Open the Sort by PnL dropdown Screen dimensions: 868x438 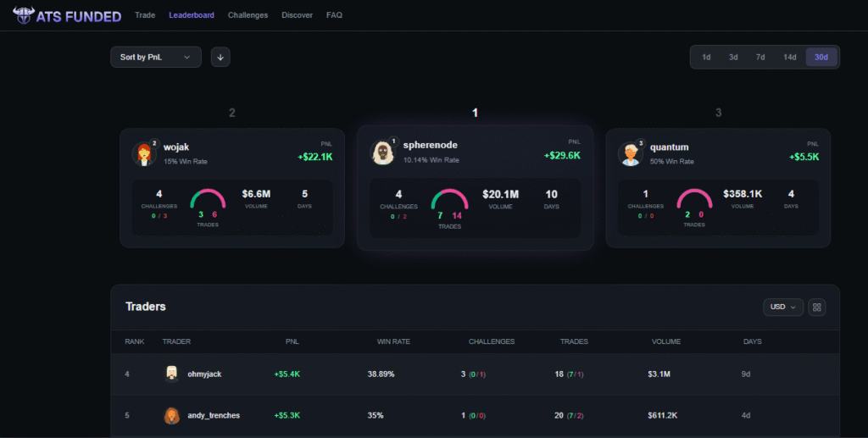(x=156, y=57)
